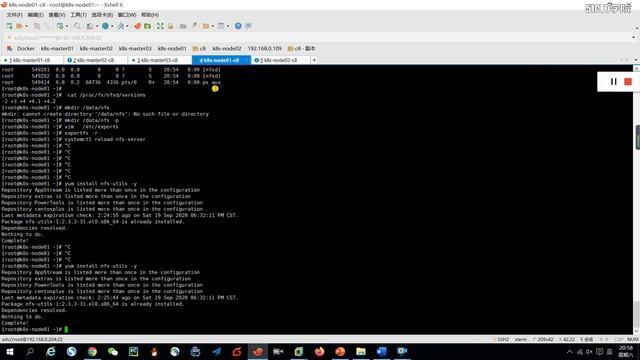Click the New session toolbar icon
The height and width of the screenshot is (360, 640).
(9, 26)
